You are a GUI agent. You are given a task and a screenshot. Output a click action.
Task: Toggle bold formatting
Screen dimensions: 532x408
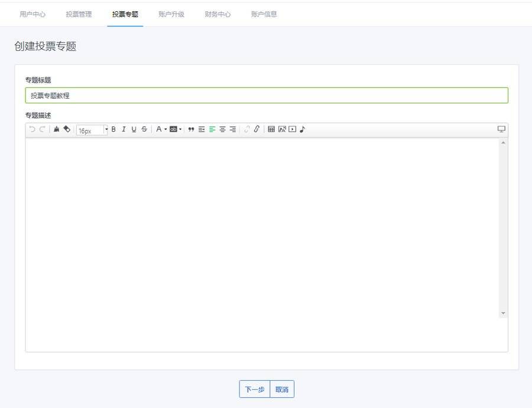point(113,129)
